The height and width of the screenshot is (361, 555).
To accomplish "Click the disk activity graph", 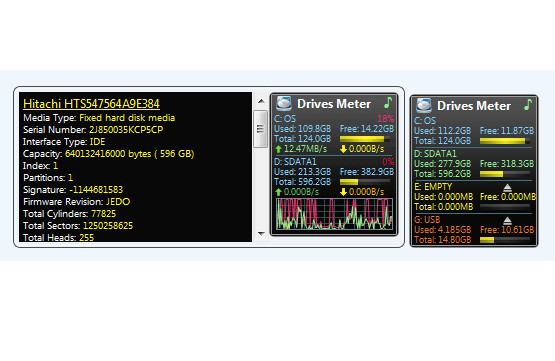I will (x=334, y=214).
